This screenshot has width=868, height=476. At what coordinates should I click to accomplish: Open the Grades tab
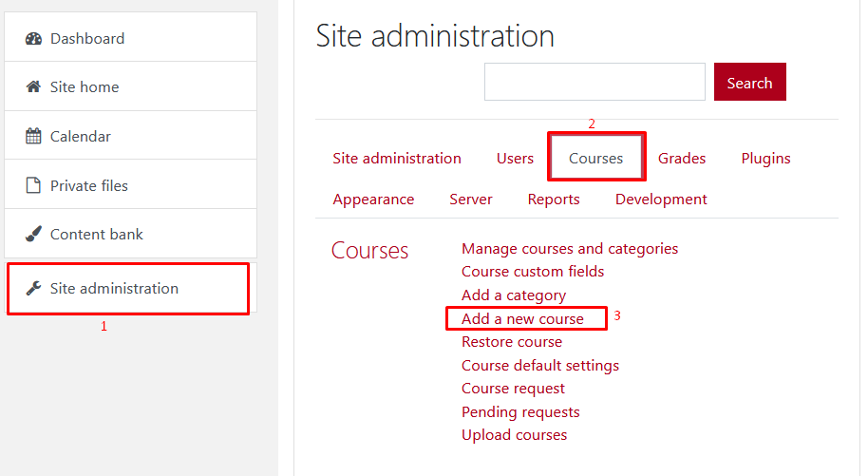click(682, 159)
